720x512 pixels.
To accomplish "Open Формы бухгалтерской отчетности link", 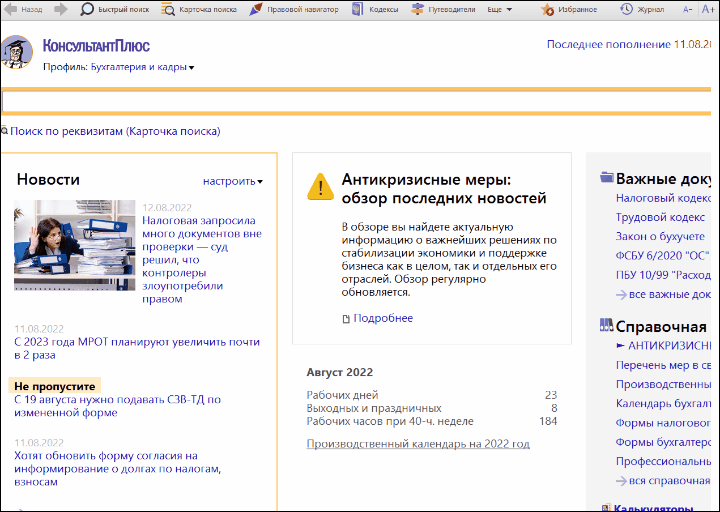I will 663,442.
